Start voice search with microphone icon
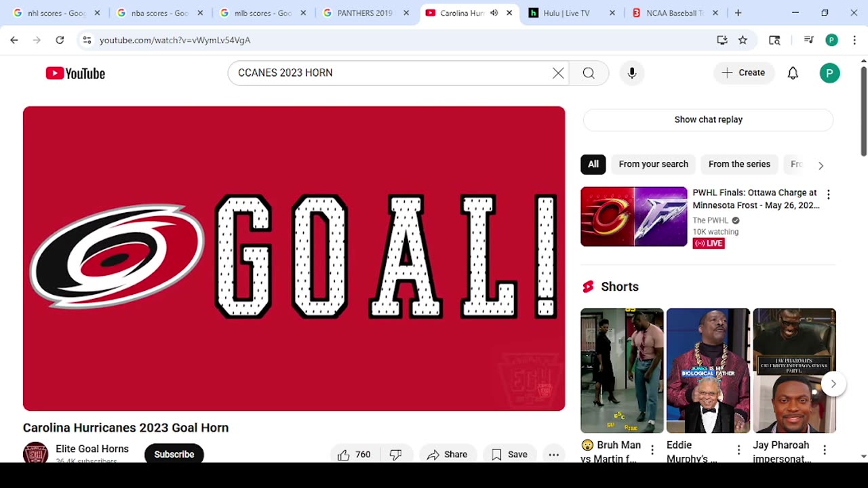The height and width of the screenshot is (488, 868). [632, 73]
